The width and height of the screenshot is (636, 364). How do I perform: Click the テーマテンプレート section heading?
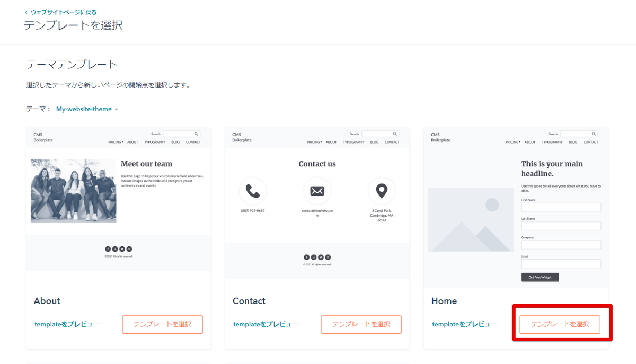(72, 65)
